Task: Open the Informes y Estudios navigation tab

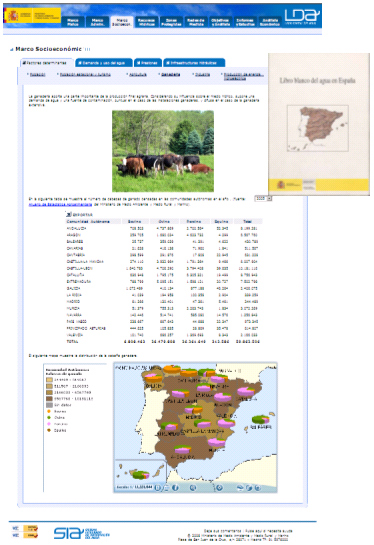Action: (245, 22)
